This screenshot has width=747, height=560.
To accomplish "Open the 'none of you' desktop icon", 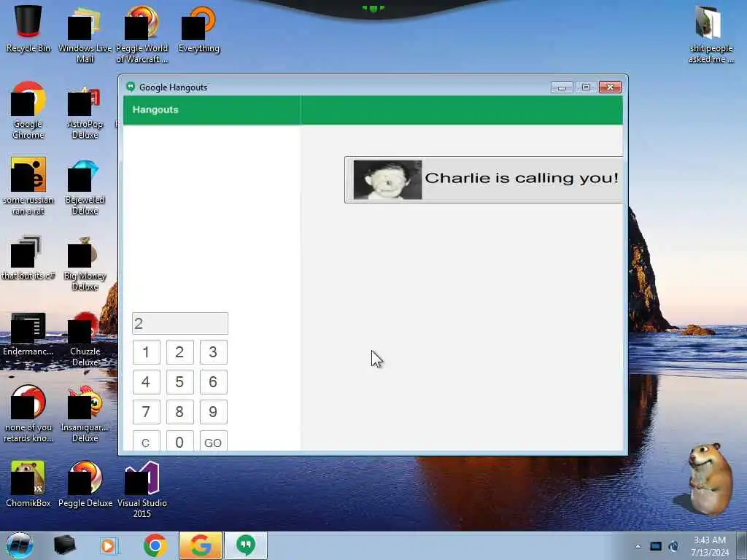I will pyautogui.click(x=28, y=414).
